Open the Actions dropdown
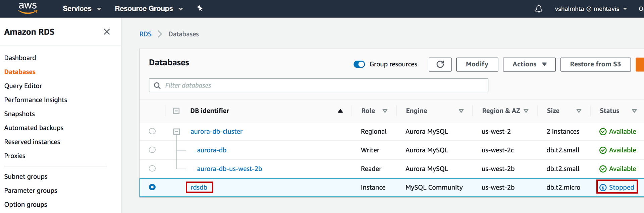The width and height of the screenshot is (644, 213). pyautogui.click(x=529, y=64)
